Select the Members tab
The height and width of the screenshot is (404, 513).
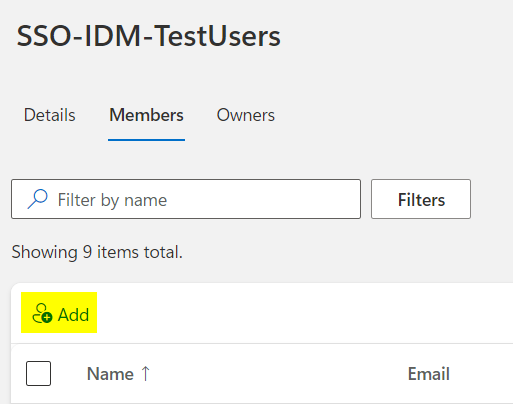tap(146, 115)
